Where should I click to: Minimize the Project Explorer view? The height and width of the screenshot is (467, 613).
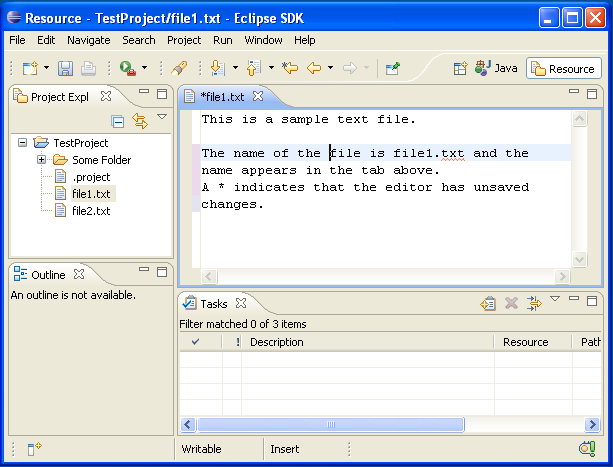pos(144,91)
